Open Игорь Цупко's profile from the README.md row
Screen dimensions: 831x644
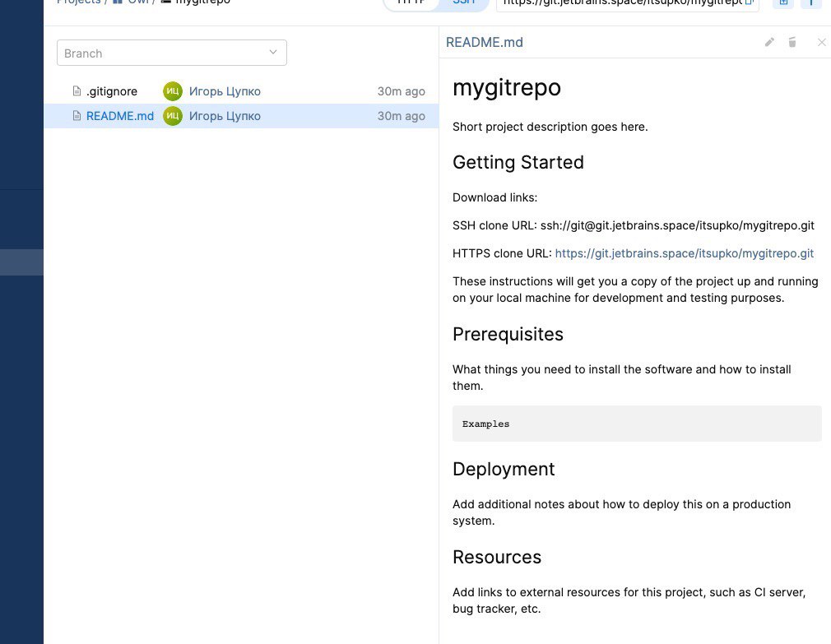[225, 116]
